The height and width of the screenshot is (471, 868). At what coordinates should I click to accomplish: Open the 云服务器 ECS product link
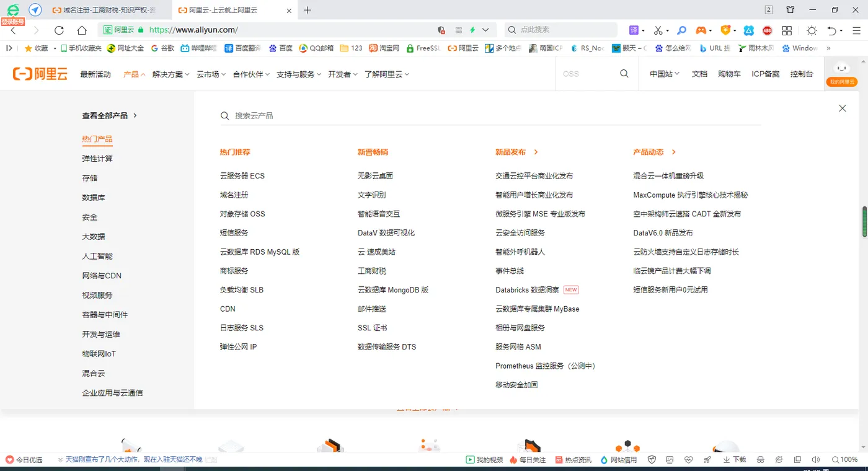click(x=242, y=176)
